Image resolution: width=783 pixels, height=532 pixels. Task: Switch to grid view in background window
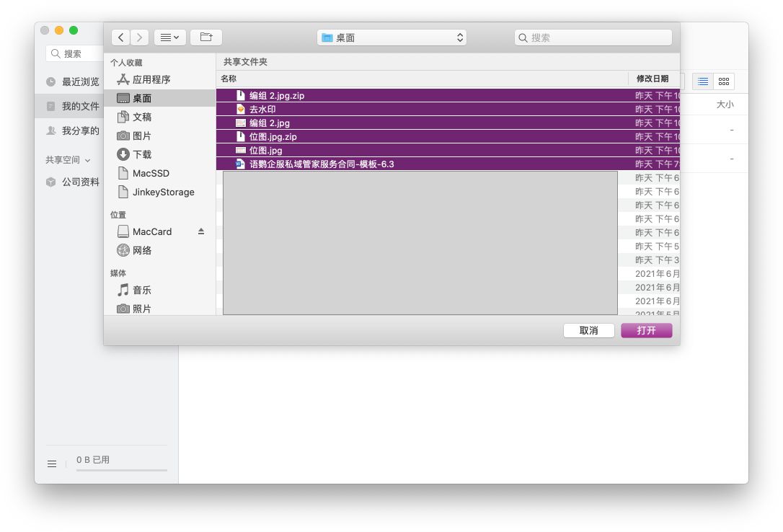[x=724, y=81]
